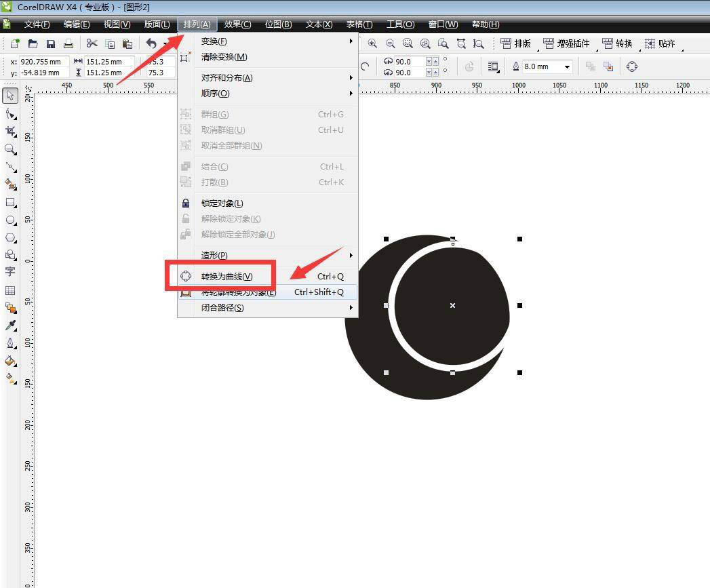Select the Fill bucket tool
The height and width of the screenshot is (588, 710).
[x=10, y=361]
